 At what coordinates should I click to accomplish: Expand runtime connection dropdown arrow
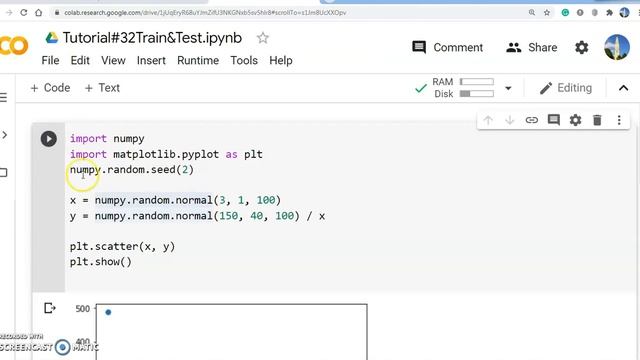pos(508,88)
